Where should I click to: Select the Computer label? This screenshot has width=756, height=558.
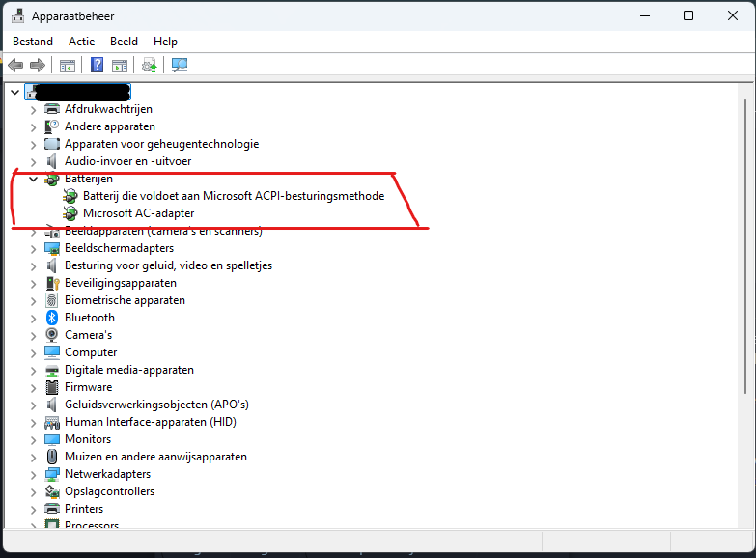[91, 352]
